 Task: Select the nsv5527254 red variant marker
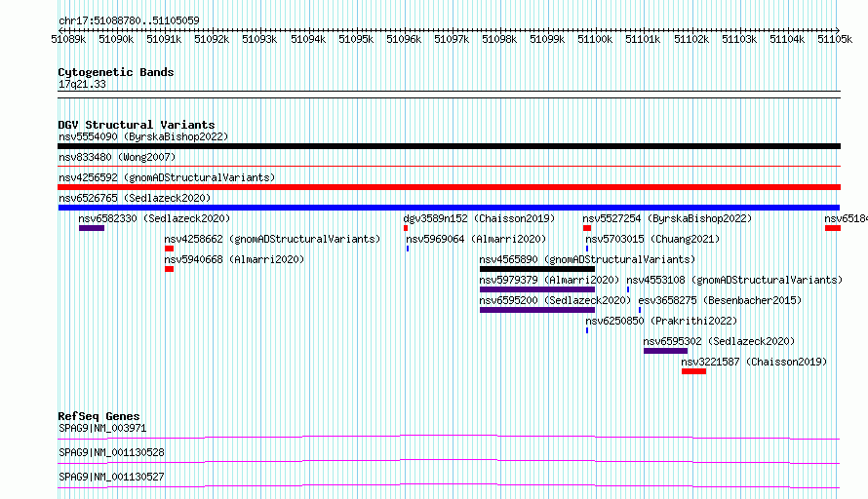click(587, 228)
